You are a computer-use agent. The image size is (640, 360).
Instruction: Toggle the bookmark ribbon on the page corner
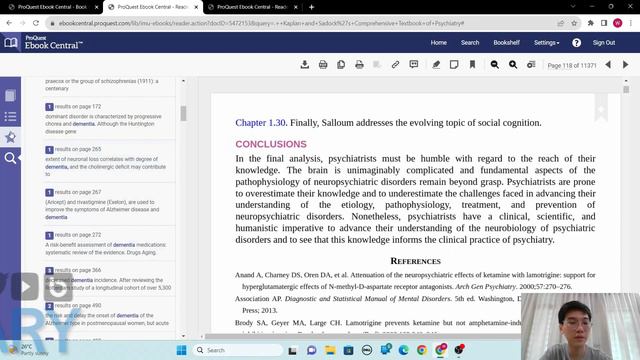tap(601, 109)
